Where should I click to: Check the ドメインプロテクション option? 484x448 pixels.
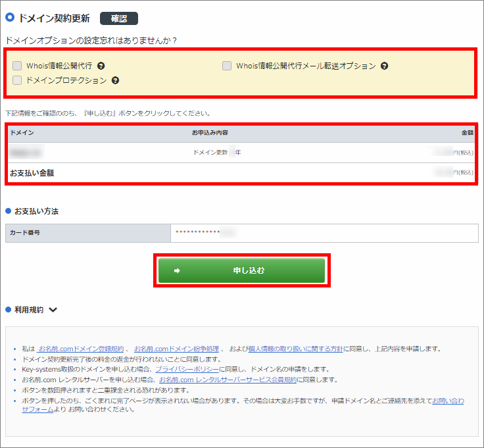click(x=17, y=80)
